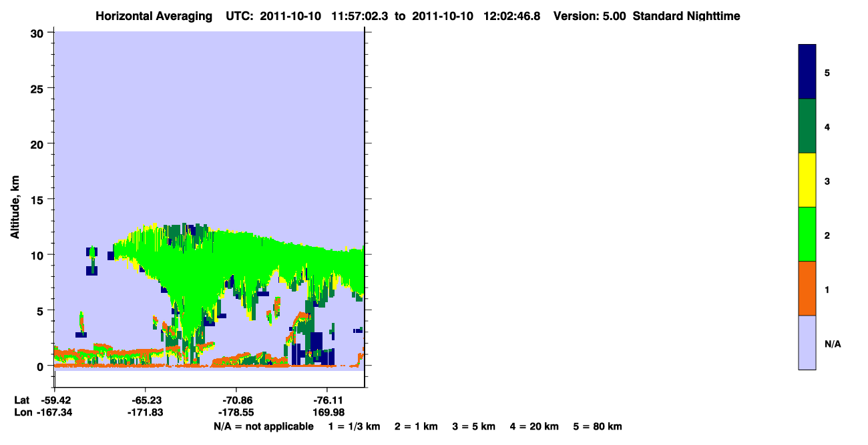
Task: Click the 'Altitude, km' axis label
Action: click(15, 209)
